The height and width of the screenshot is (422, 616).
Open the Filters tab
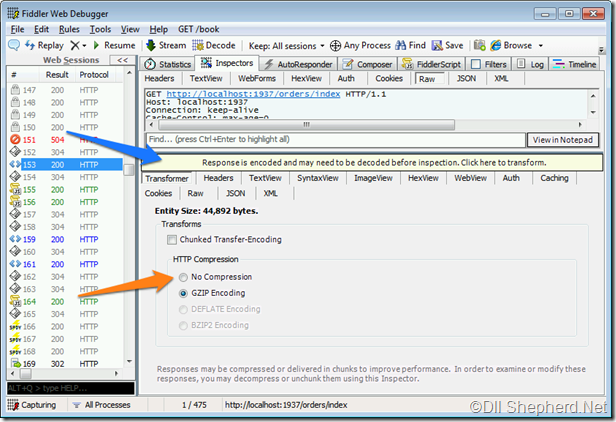(489, 64)
